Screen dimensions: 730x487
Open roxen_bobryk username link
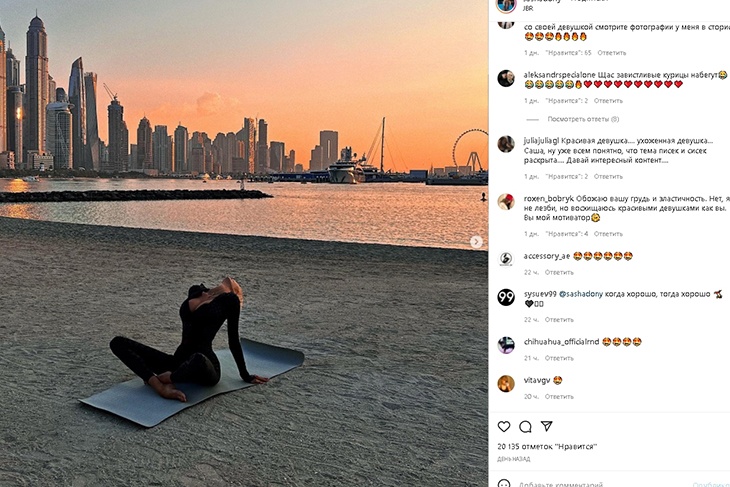click(548, 198)
